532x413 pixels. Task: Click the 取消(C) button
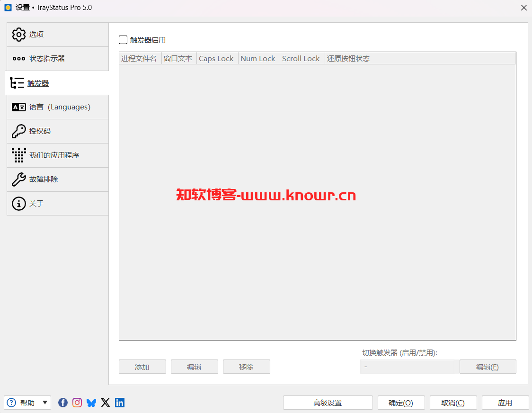(453, 403)
